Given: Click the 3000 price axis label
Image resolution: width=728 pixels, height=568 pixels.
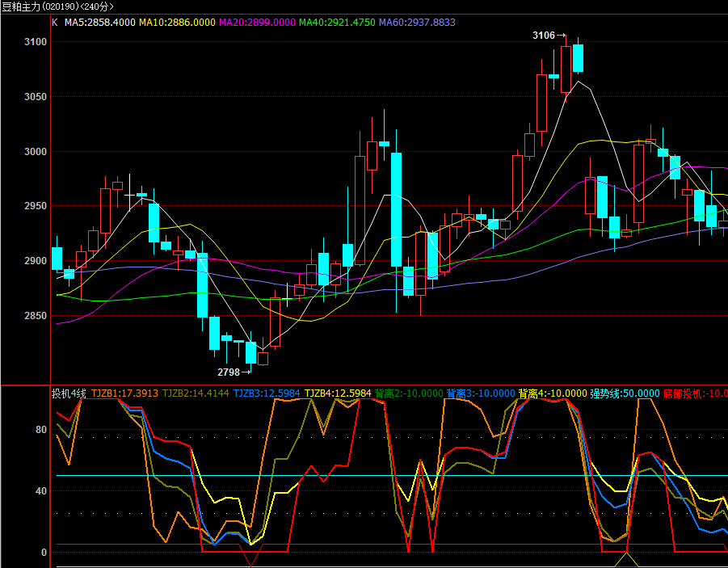Looking at the screenshot, I should click(x=36, y=151).
